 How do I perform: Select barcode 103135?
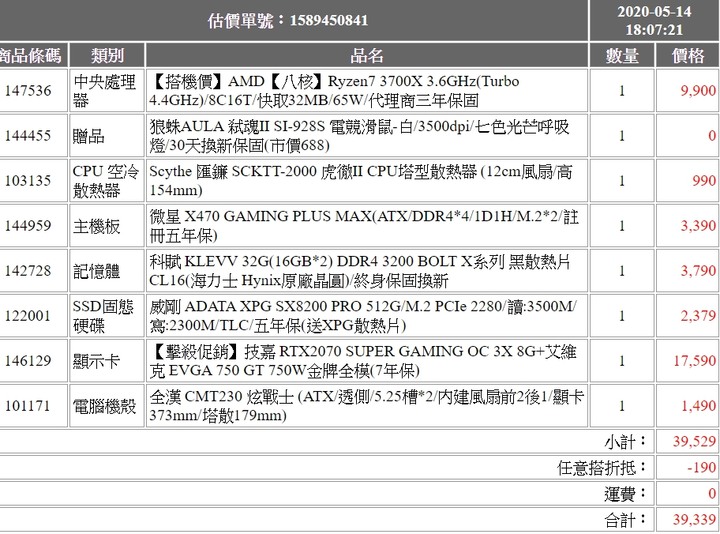(x=28, y=180)
